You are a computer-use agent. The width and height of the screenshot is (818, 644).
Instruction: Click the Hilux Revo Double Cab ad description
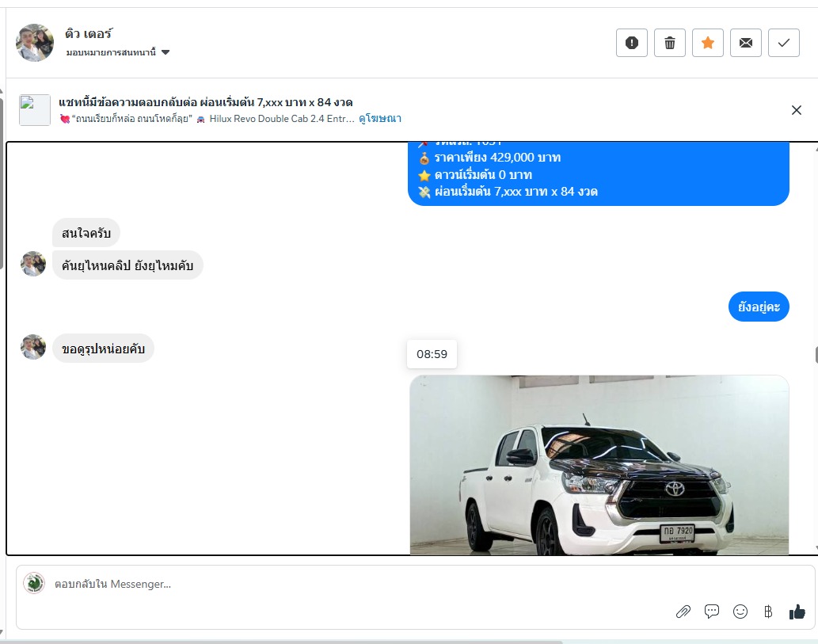coord(207,119)
